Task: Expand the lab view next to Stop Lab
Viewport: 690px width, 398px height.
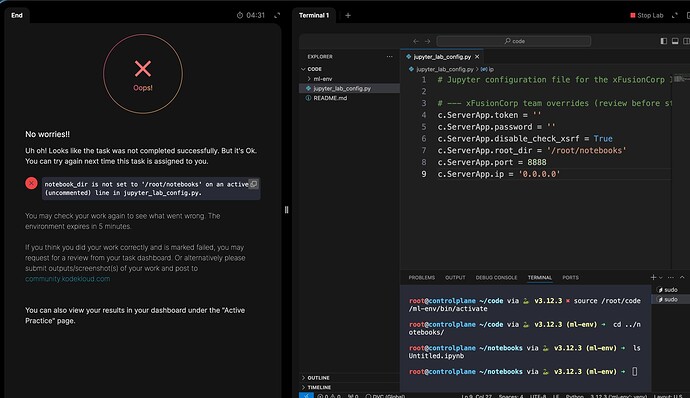Action: (x=675, y=15)
